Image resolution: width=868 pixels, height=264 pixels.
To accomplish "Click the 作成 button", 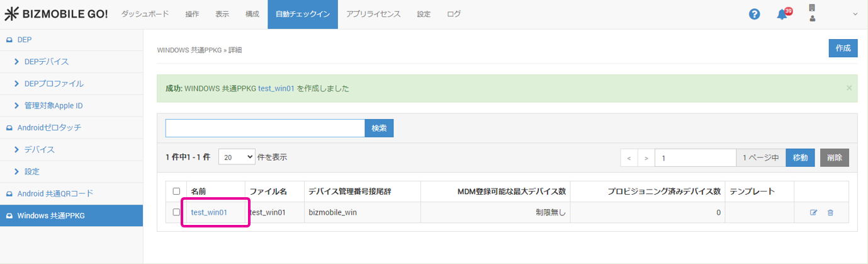I will pyautogui.click(x=843, y=49).
